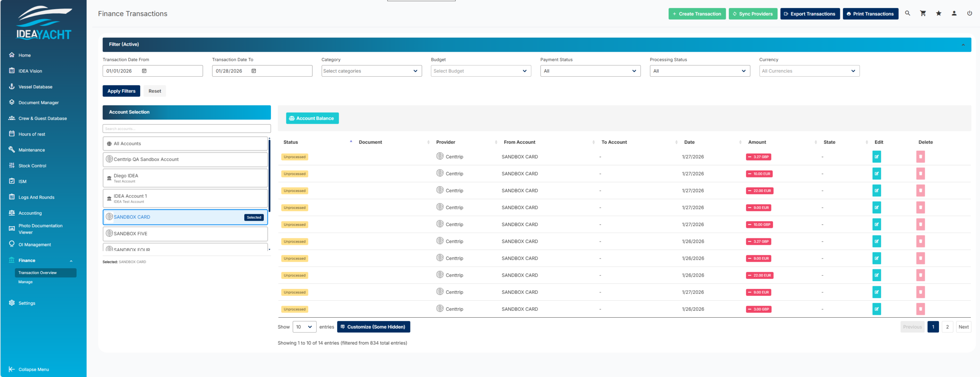Select the SANDBOX FIVE account
Image resolution: width=980 pixels, height=377 pixels.
(185, 234)
